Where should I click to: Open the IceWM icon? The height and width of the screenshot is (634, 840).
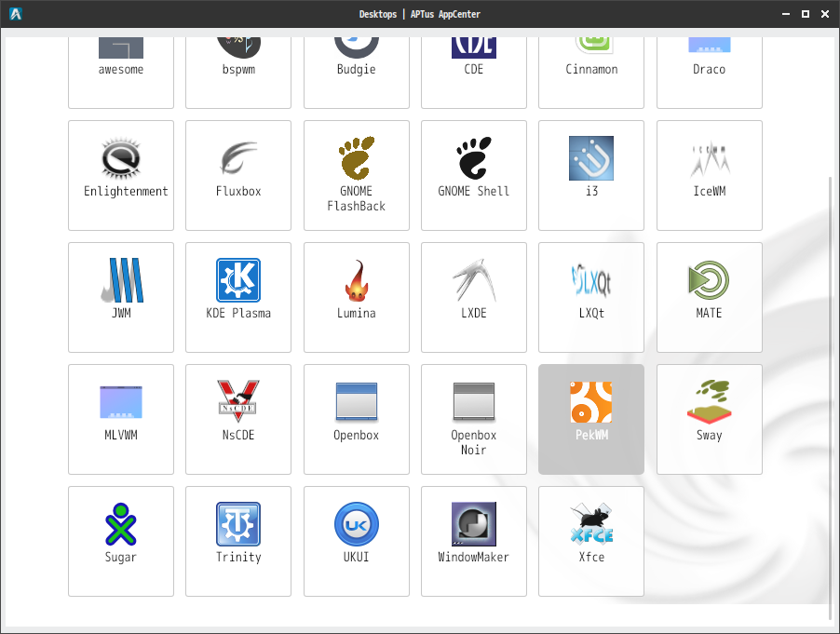(710, 160)
